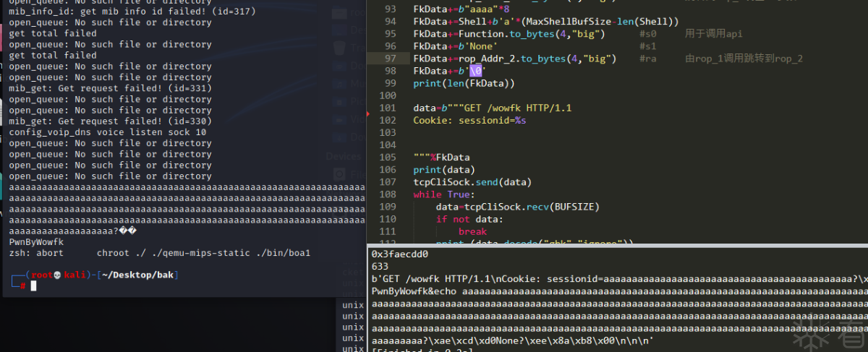Screen dimensions: 868x352
Task: Click the root kali ~/Desktop/bak prompt line
Action: [x=95, y=275]
